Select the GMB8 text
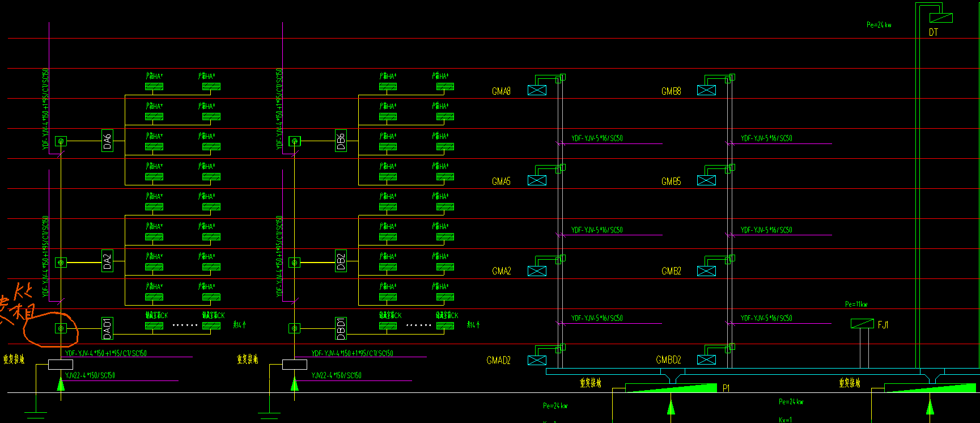The width and height of the screenshot is (980, 423). [x=671, y=91]
